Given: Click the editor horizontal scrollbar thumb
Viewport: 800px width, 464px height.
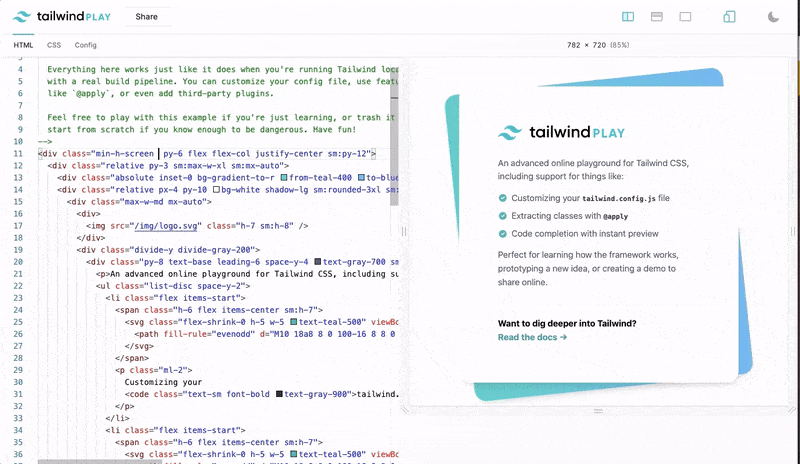Looking at the screenshot, I should tap(100, 461).
